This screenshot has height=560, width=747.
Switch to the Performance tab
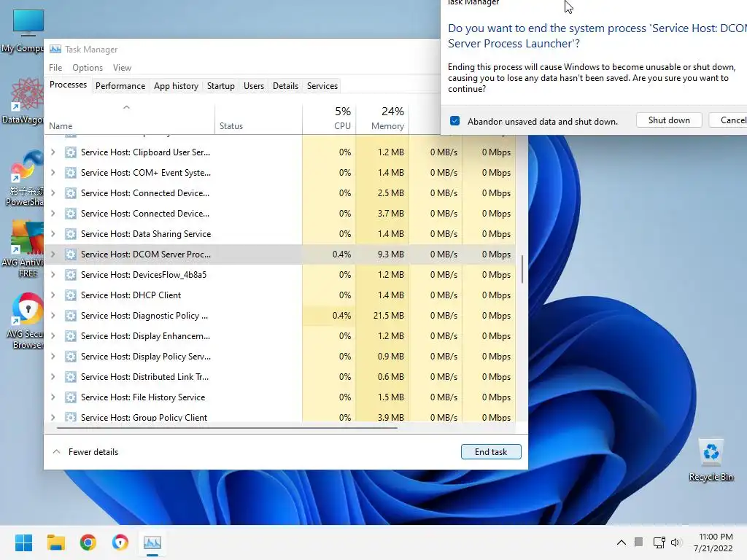120,86
